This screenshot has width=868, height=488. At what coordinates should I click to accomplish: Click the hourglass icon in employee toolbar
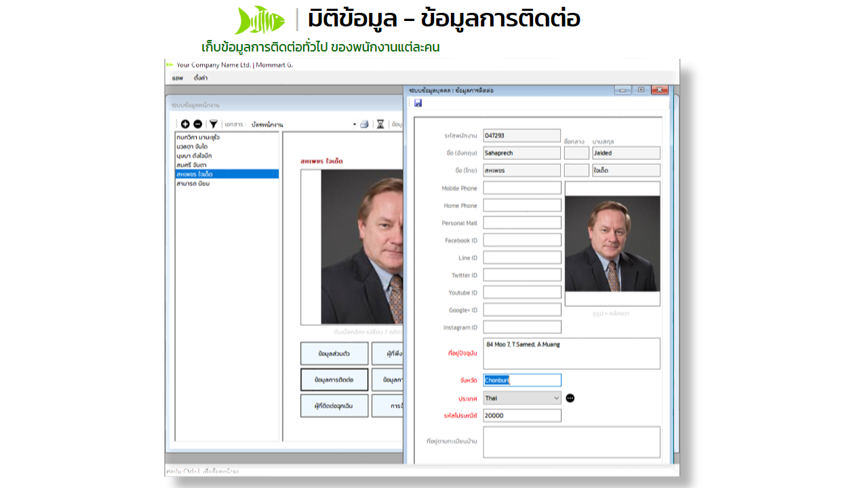[380, 124]
